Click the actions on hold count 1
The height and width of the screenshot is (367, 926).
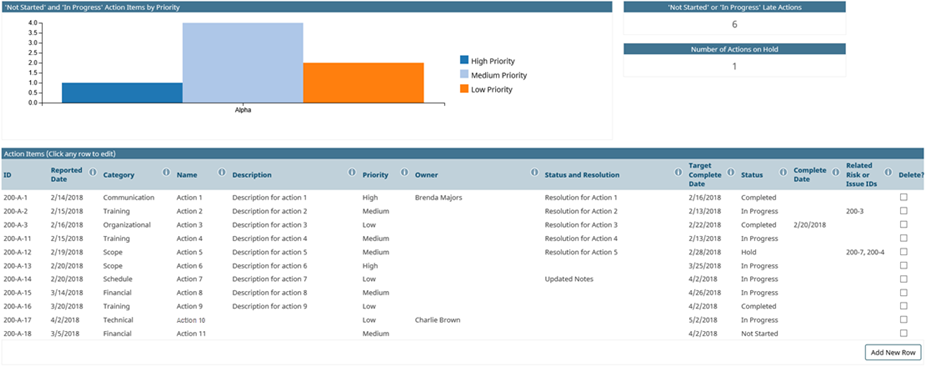[735, 66]
